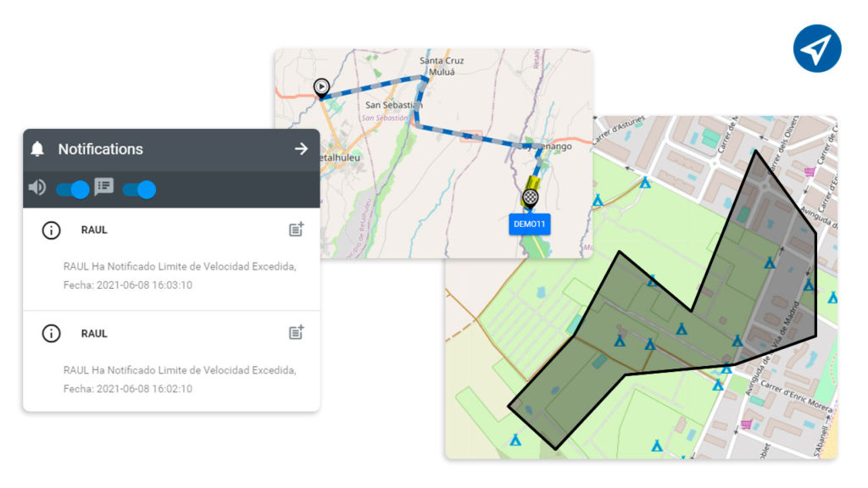Click the add-note icon of the 16:03:10 notification

tap(296, 229)
